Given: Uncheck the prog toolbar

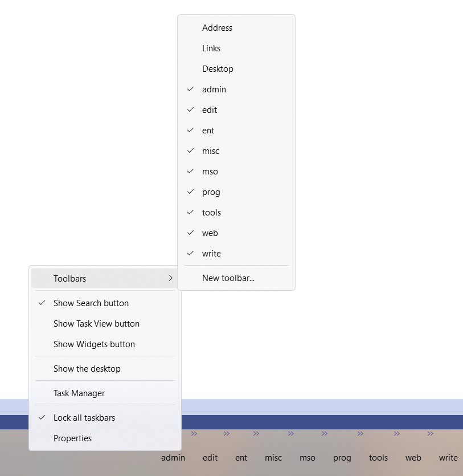Looking at the screenshot, I should click(x=236, y=192).
